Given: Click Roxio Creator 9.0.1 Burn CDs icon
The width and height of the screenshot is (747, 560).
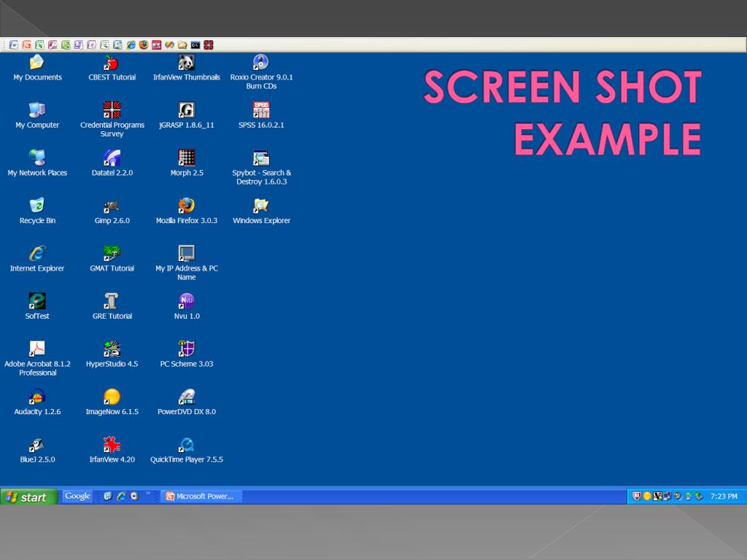Looking at the screenshot, I should [x=261, y=72].
